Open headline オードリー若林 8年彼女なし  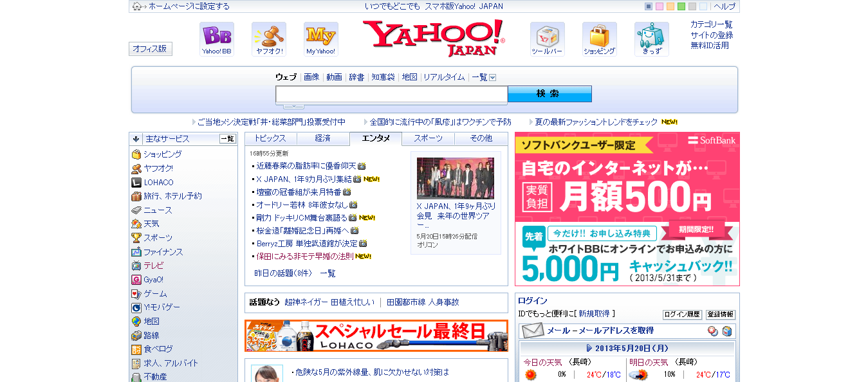click(302, 205)
